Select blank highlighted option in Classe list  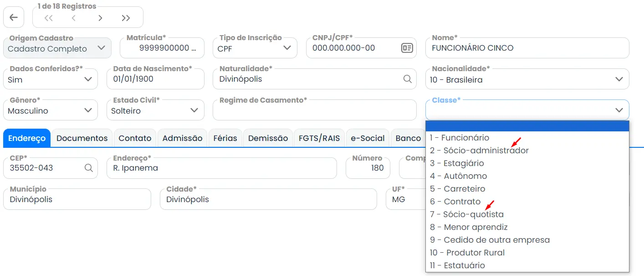tap(527, 126)
